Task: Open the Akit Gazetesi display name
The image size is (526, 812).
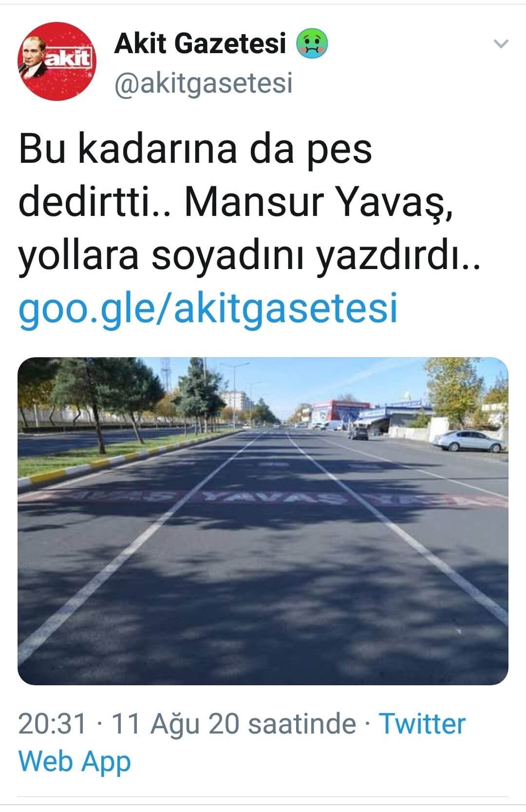Action: [200, 43]
